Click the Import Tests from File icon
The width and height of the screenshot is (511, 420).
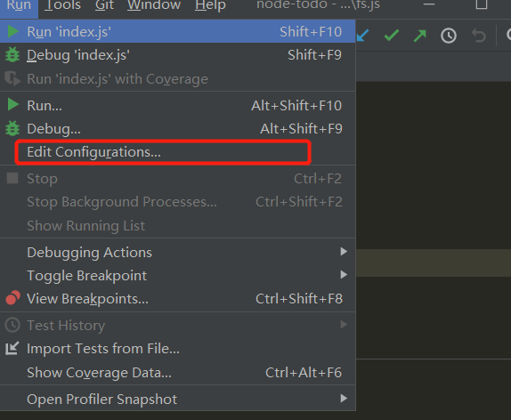point(12,348)
